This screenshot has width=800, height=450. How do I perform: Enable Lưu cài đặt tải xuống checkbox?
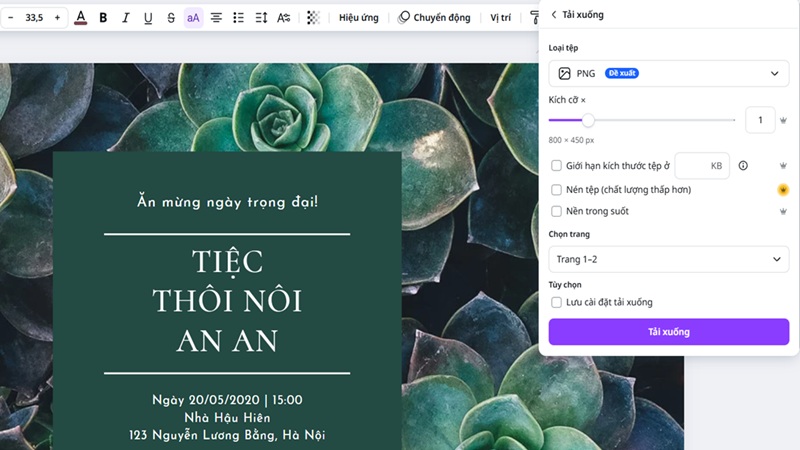[556, 302]
